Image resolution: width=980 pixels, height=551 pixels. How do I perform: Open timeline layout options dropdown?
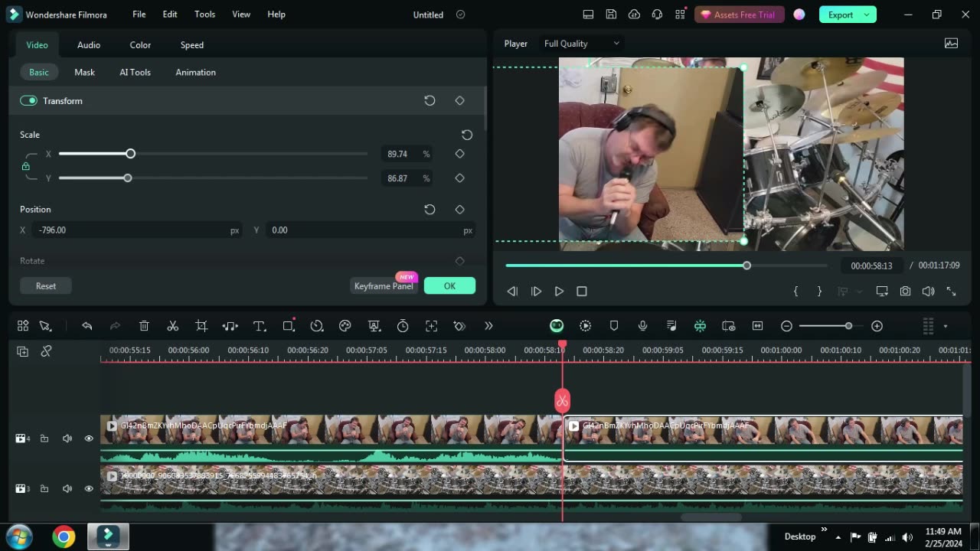click(x=946, y=327)
